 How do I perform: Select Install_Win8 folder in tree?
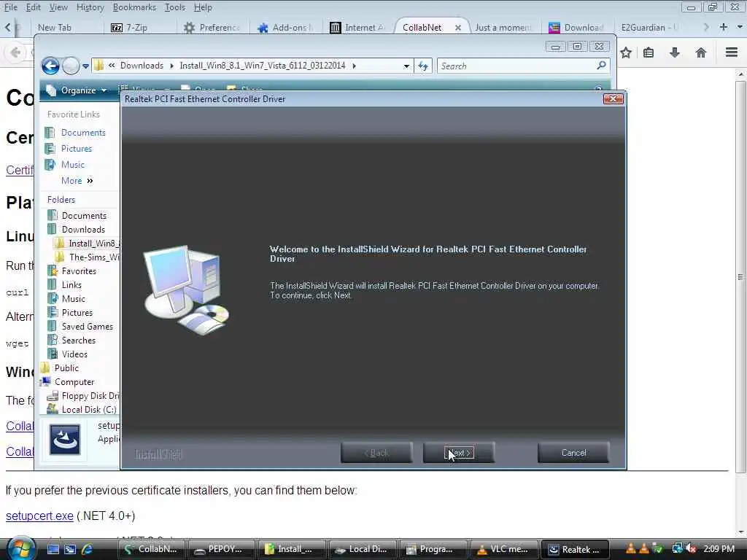click(87, 244)
